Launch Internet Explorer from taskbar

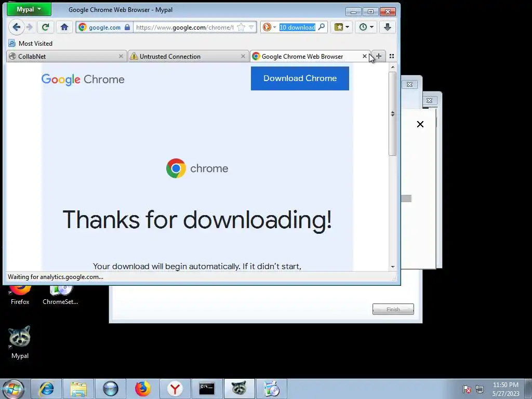[x=46, y=389]
